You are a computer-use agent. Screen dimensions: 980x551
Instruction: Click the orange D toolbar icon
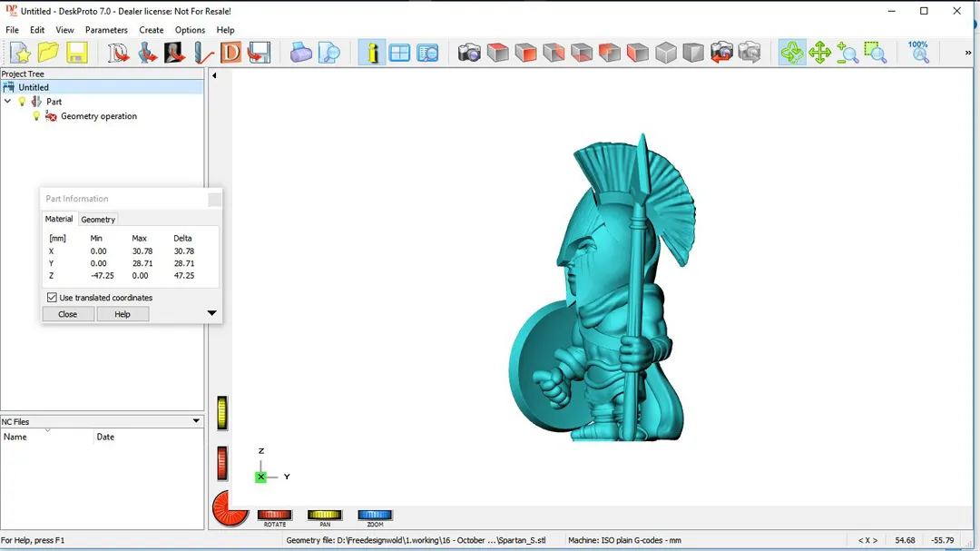click(230, 54)
